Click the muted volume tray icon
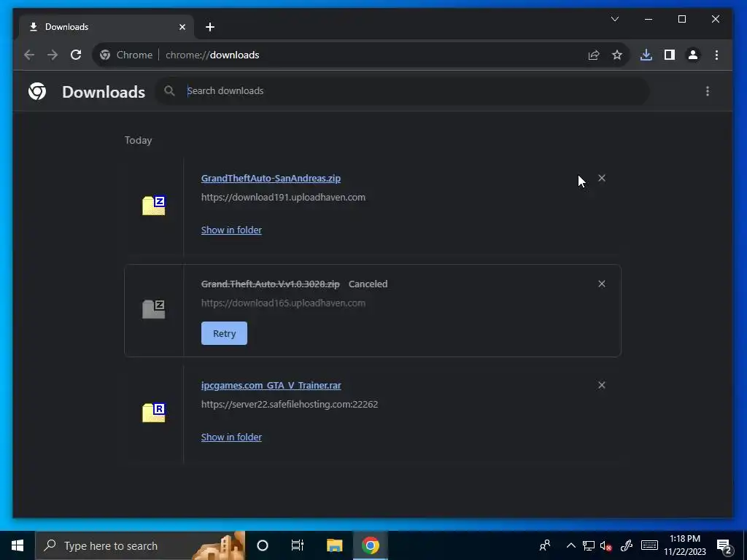The height and width of the screenshot is (560, 747). (606, 545)
